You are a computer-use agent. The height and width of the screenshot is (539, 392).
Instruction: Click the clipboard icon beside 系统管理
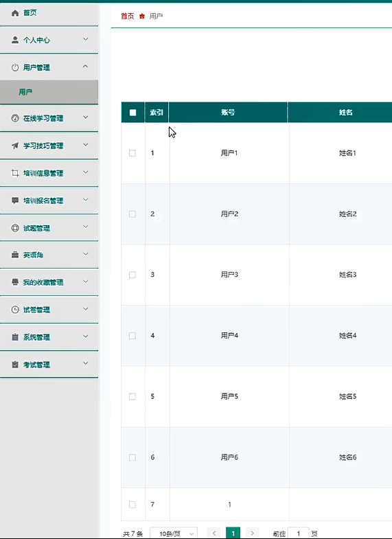(15, 337)
